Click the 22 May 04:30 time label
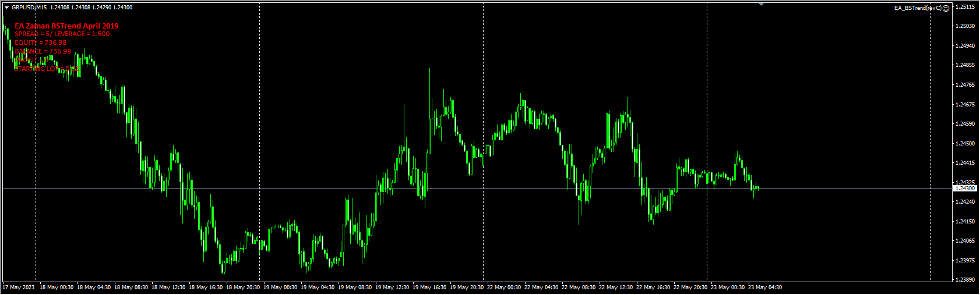980x295 pixels. tap(541, 287)
